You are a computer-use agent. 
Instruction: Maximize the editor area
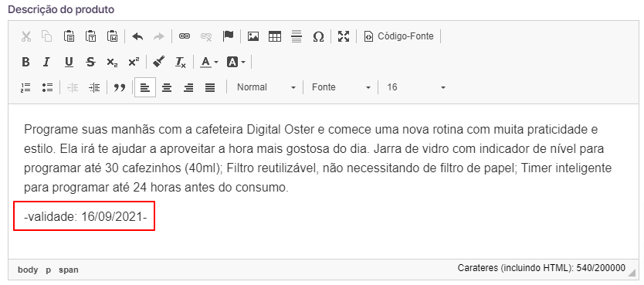point(344,36)
